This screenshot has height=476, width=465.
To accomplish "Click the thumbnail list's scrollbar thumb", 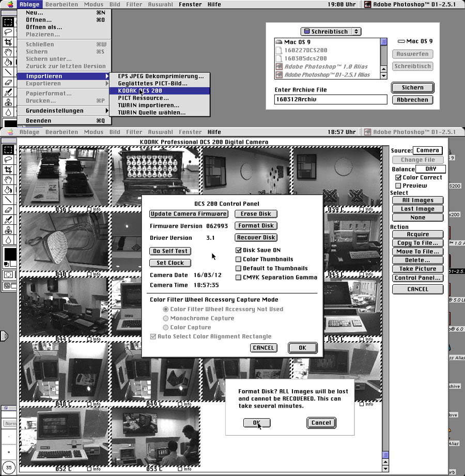I will (x=385, y=455).
